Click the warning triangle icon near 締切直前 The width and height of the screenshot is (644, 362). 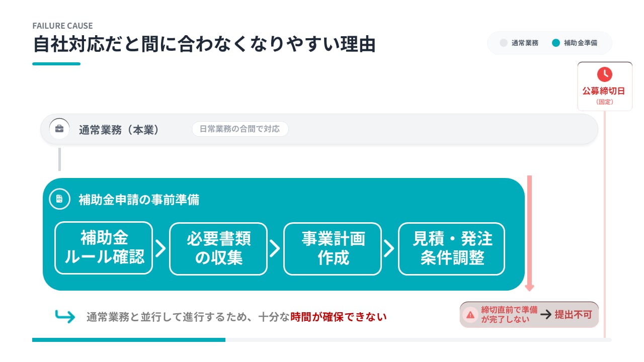click(x=470, y=315)
